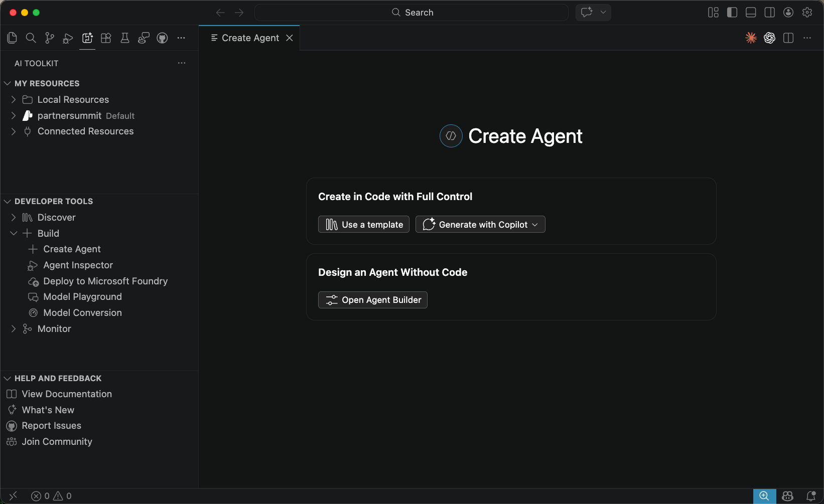Open the Explorer view in activity bar
This screenshot has width=824, height=504.
click(12, 38)
